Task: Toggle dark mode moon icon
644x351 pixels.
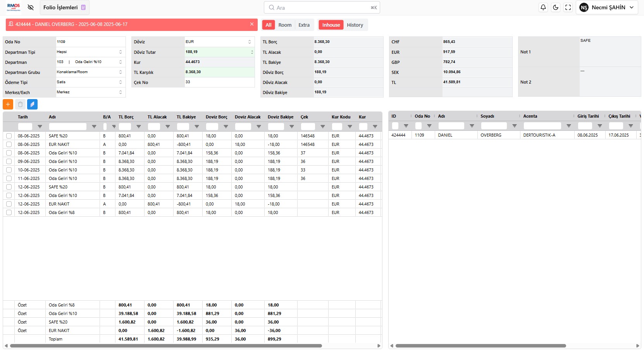Action: coord(556,7)
